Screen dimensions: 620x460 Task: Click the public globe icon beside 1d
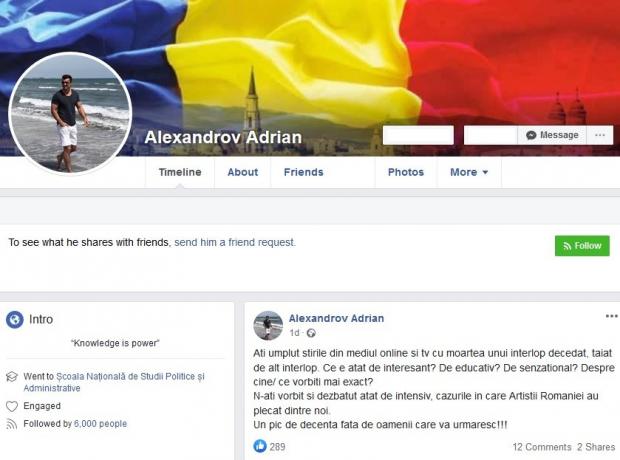click(311, 333)
